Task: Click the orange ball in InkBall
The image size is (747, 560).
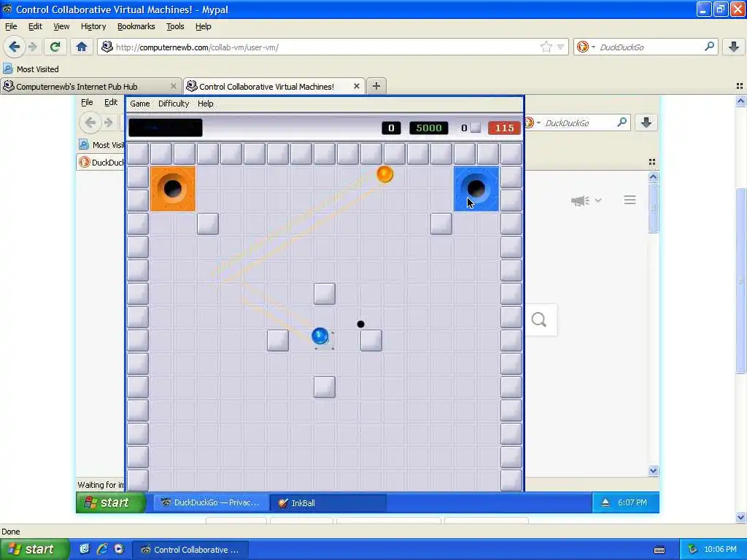Action: click(385, 174)
